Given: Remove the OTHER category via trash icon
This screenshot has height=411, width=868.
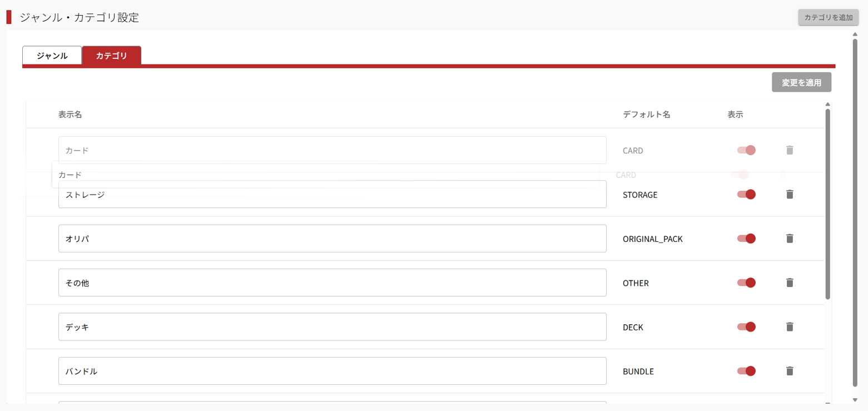Looking at the screenshot, I should tap(790, 283).
